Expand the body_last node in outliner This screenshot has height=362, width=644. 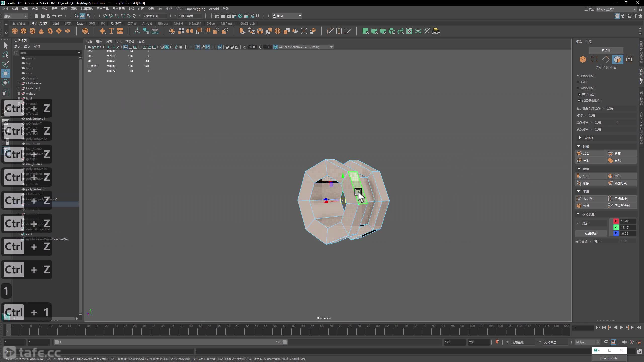tap(19, 88)
